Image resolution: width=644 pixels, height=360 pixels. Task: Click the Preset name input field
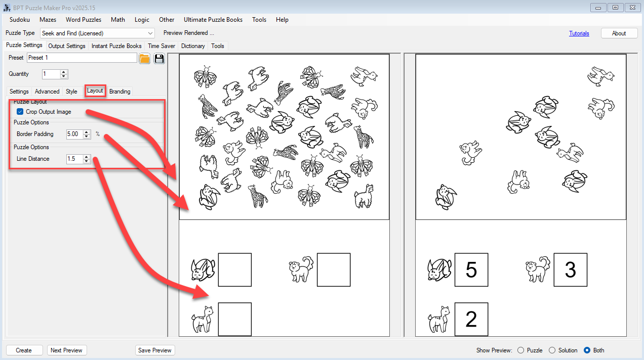click(x=82, y=58)
